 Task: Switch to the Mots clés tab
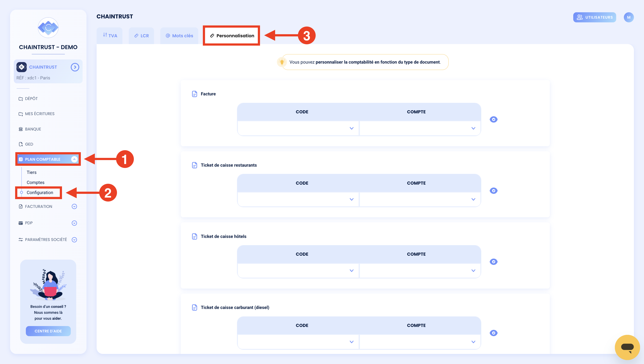(179, 36)
